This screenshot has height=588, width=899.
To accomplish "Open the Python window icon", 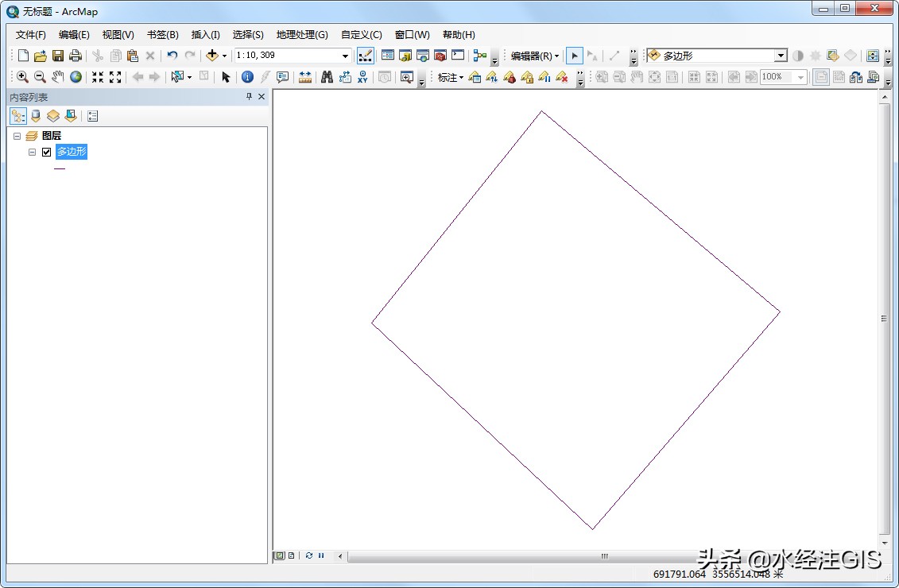I will pyautogui.click(x=458, y=56).
